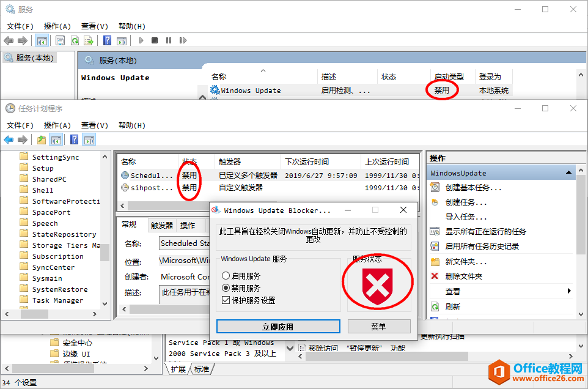Viewport: 588px width, 389px height.
Task: Click Create Basic Task (创建基本任务) action
Action: click(474, 188)
